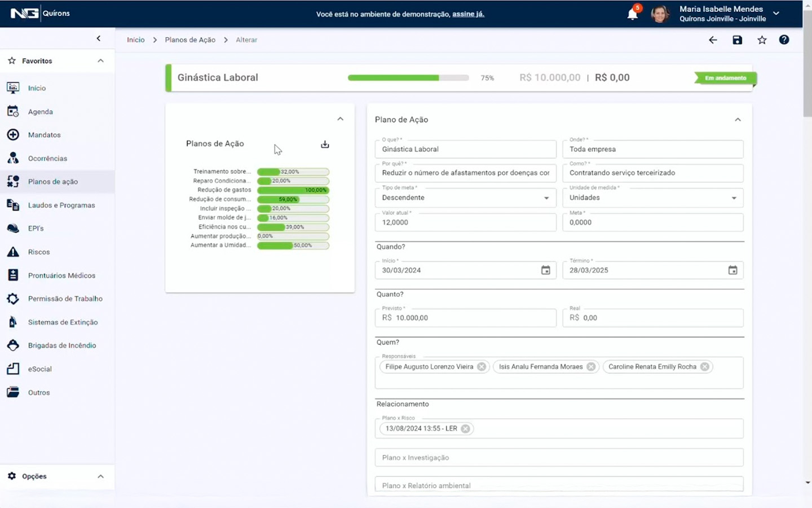This screenshot has width=812, height=508.
Task: Collapse the Favoritos sidebar section
Action: tap(100, 61)
